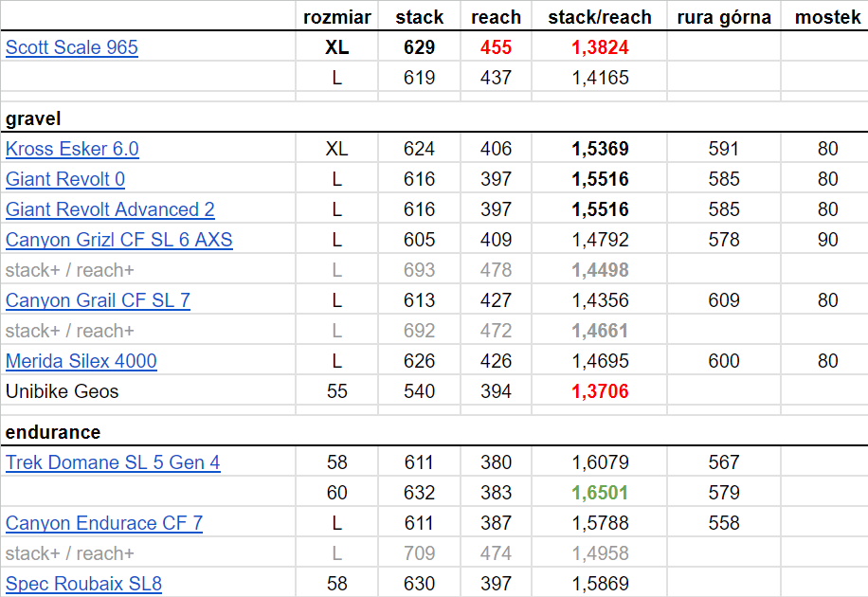Select the gravel section header cell
This screenshot has height=597, width=868.
click(x=33, y=118)
